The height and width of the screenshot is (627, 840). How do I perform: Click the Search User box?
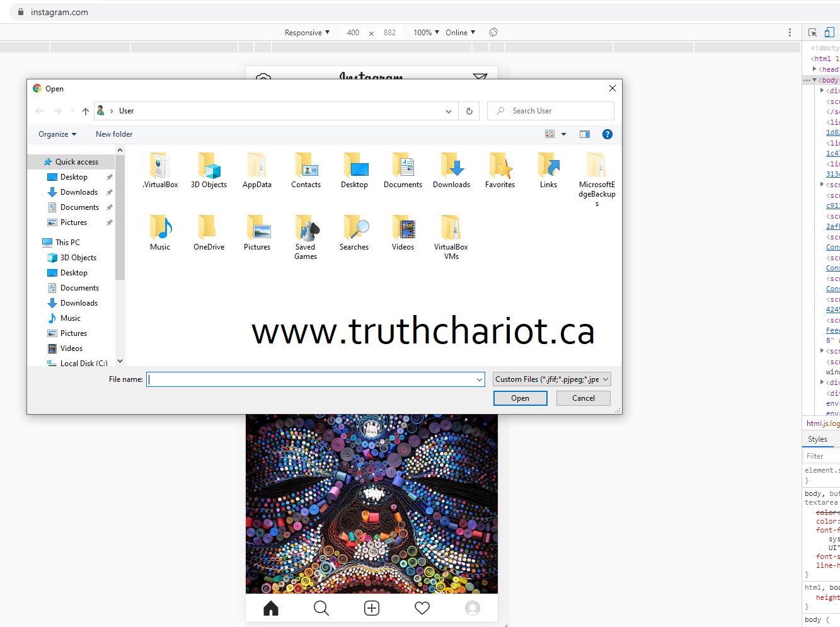coord(551,111)
